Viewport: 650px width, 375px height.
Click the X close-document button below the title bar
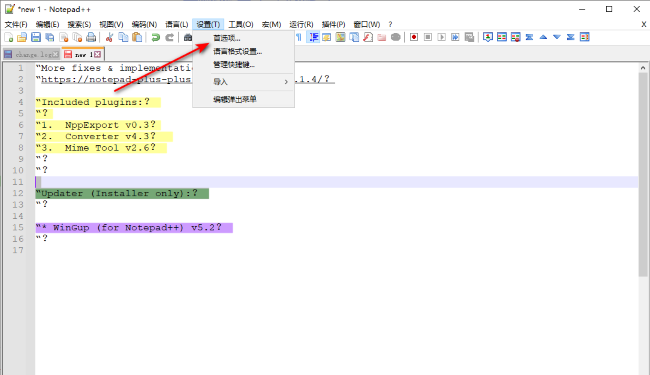644,24
